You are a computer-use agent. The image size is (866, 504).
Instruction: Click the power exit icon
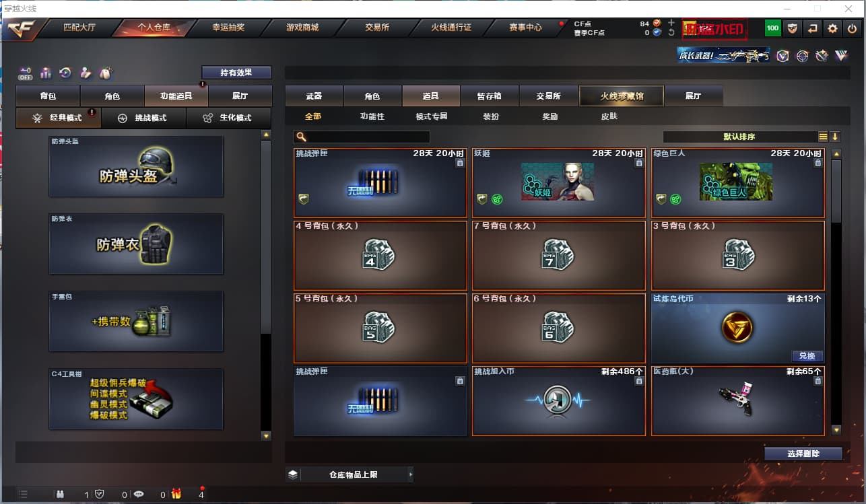852,28
